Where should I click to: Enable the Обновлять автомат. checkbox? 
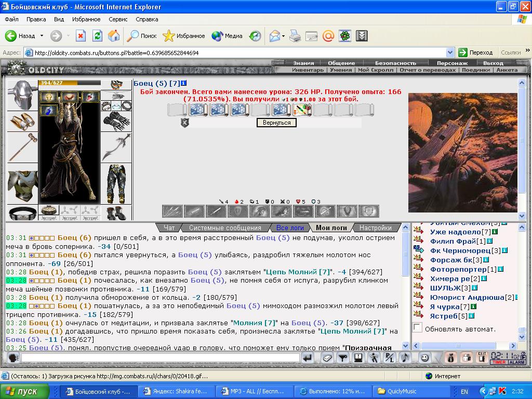coord(417,328)
